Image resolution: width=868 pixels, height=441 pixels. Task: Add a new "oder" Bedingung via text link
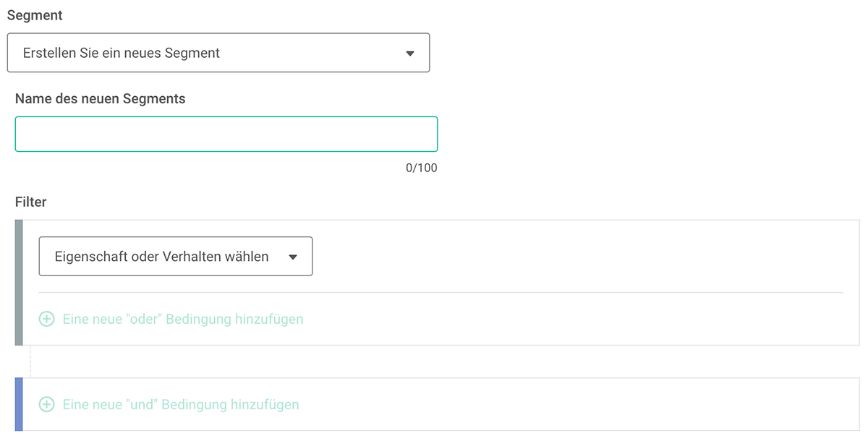(183, 319)
